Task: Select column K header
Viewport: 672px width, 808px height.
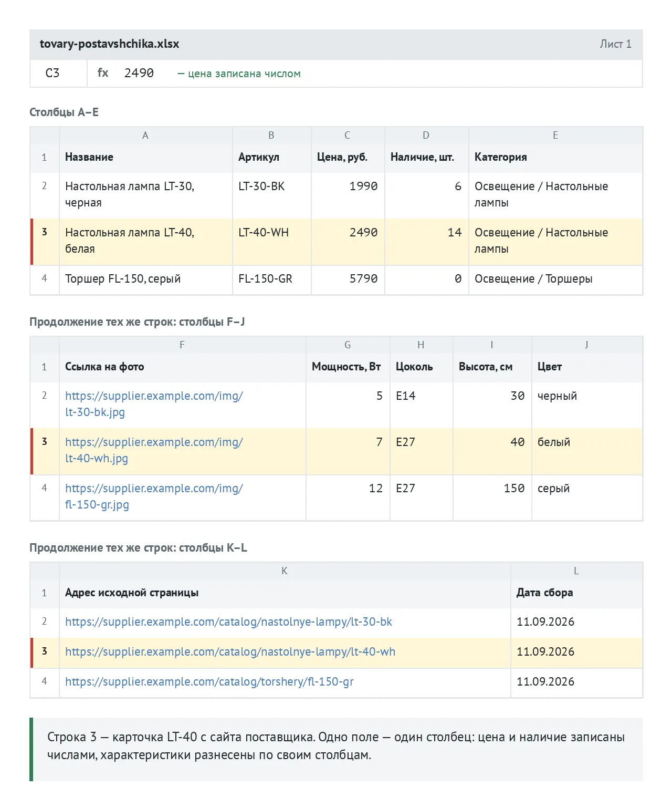Action: (285, 571)
